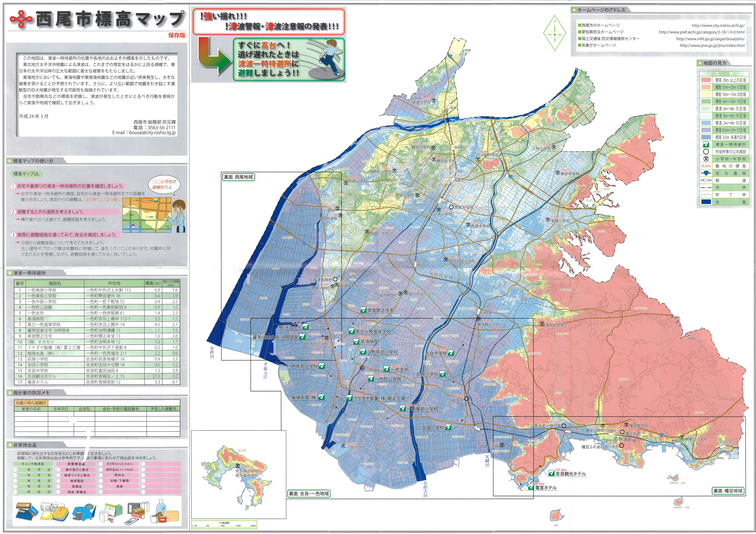The image size is (756, 534).
Task: Click public facility circle at 西尾市役所
Action: (x=451, y=207)
